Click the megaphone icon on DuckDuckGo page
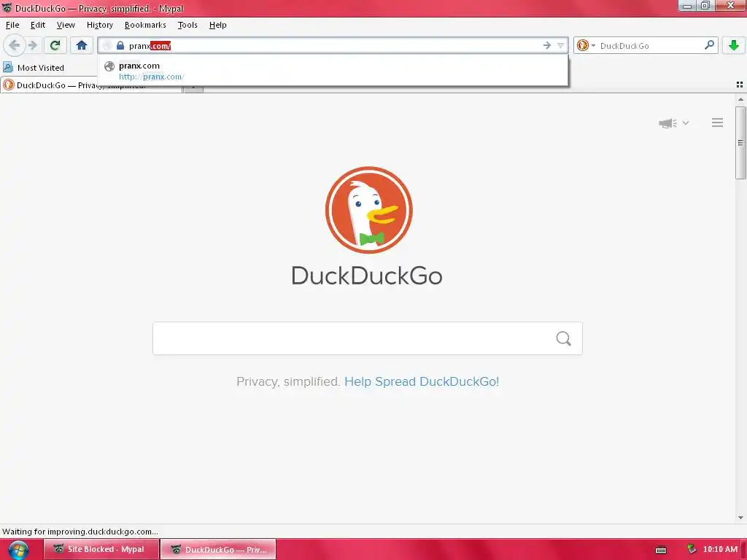 point(668,123)
